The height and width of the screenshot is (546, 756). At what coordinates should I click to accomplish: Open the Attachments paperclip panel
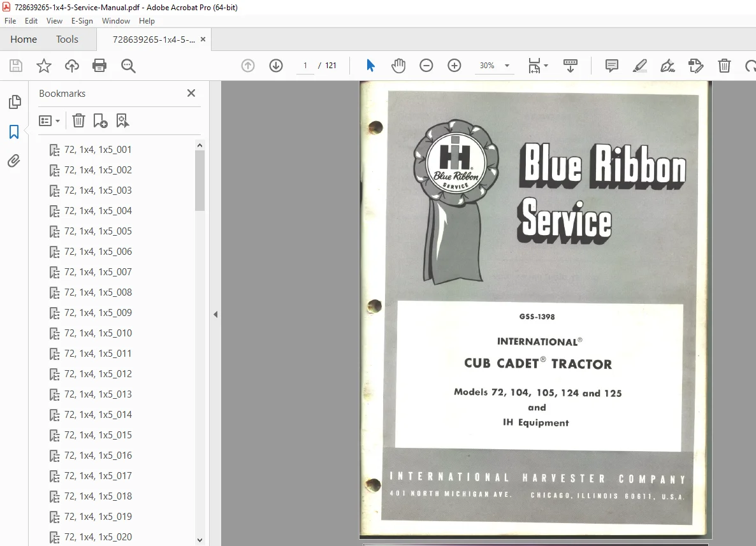point(14,161)
